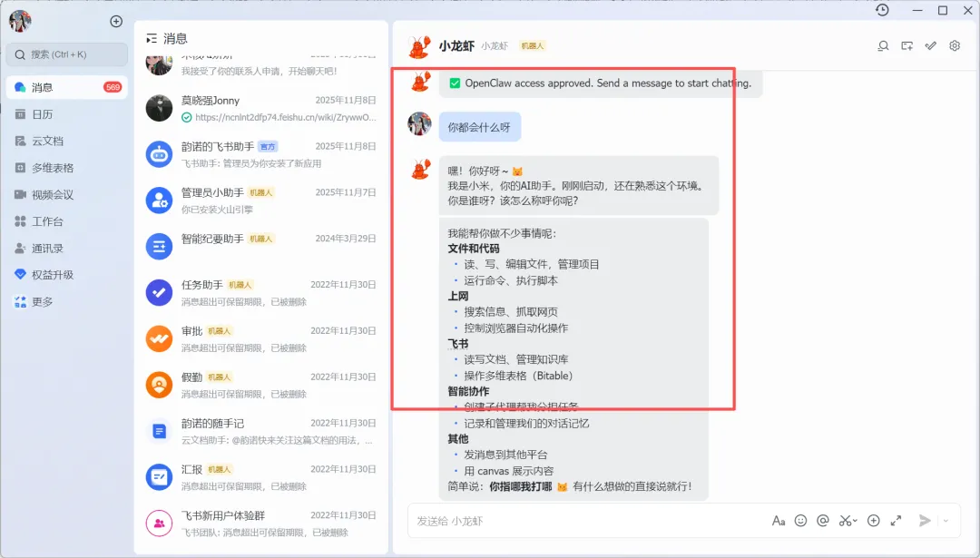Click the 569 unread badge
Viewport: 980px width, 558px height.
(x=113, y=87)
